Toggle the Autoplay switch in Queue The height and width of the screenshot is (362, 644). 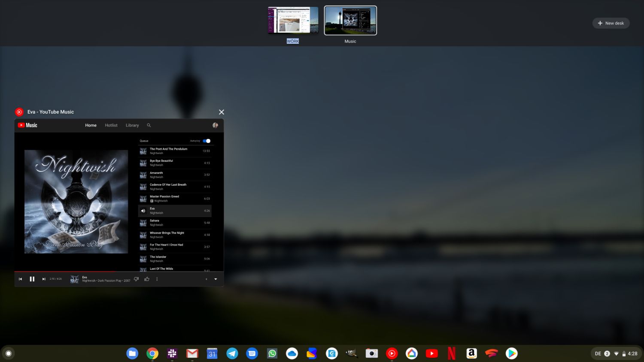coord(207,141)
